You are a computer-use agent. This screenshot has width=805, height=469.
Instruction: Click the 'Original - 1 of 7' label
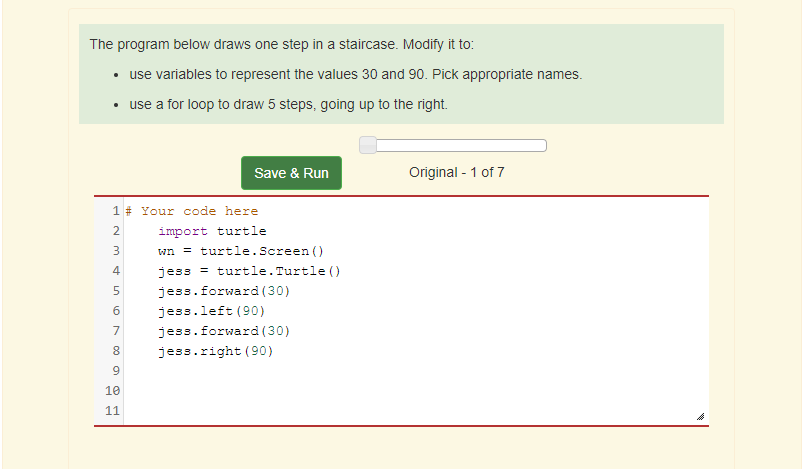coord(456,172)
